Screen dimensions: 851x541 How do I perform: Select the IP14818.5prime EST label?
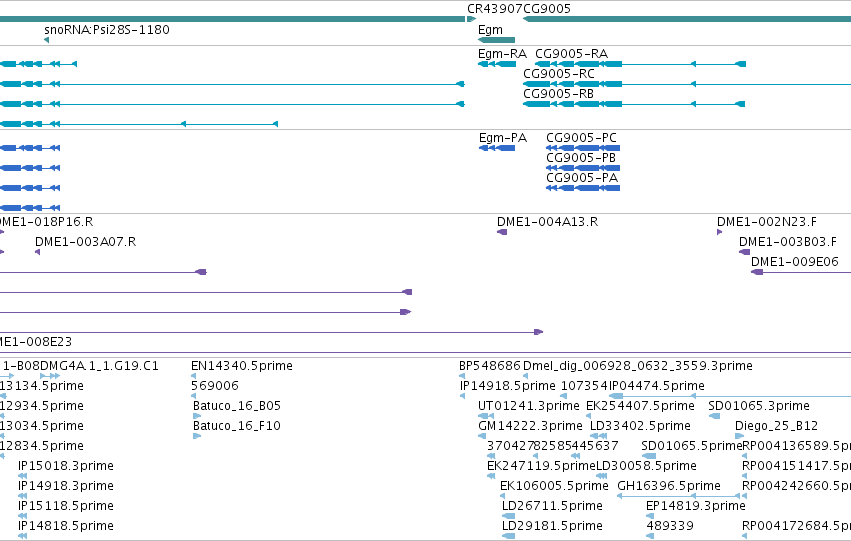pyautogui.click(x=66, y=526)
